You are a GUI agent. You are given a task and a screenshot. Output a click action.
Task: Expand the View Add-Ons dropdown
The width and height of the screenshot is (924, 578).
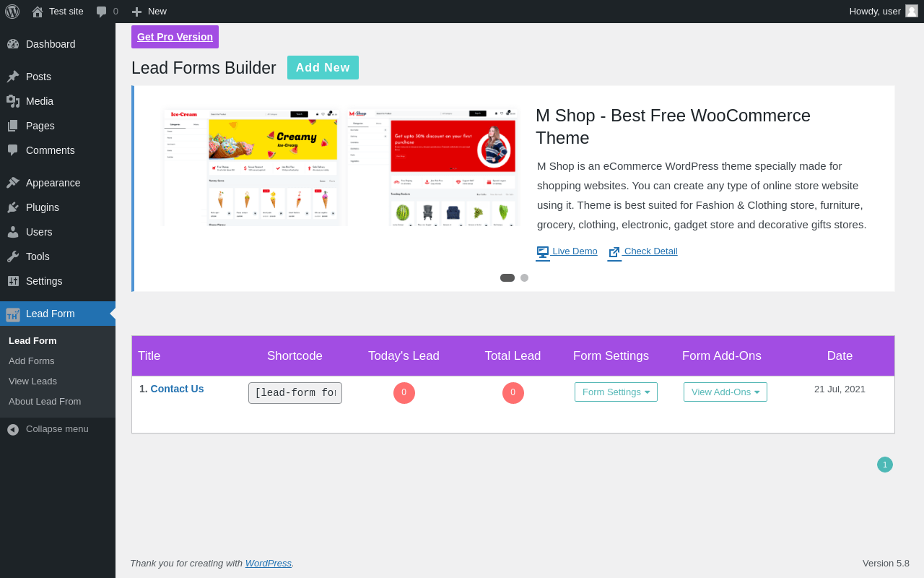click(725, 392)
